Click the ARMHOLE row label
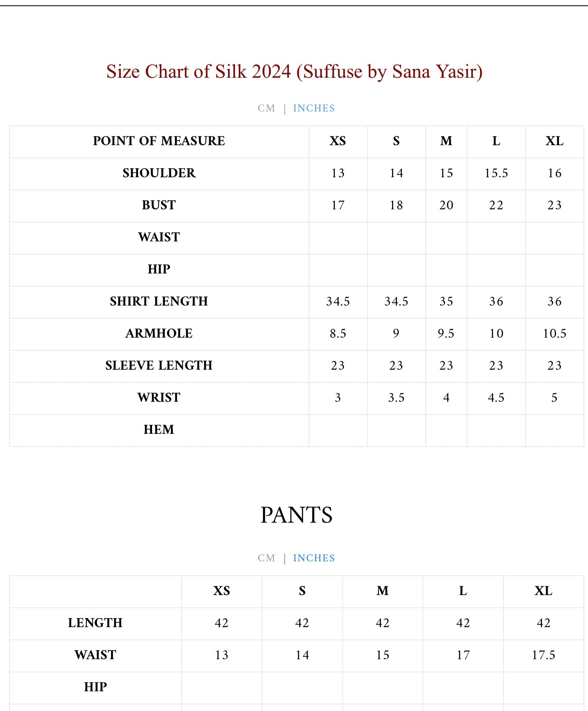Image resolution: width=588 pixels, height=711 pixels. tap(159, 333)
